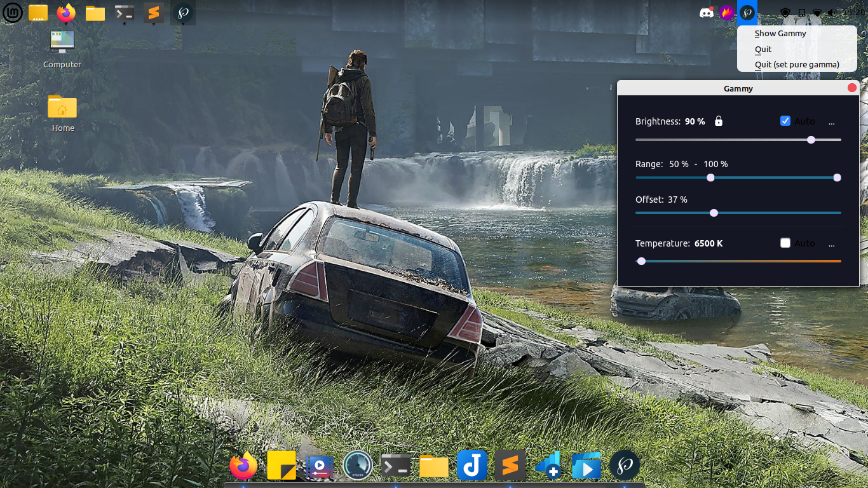
Task: Enable the Temperature Auto checkbox
Action: pos(785,243)
